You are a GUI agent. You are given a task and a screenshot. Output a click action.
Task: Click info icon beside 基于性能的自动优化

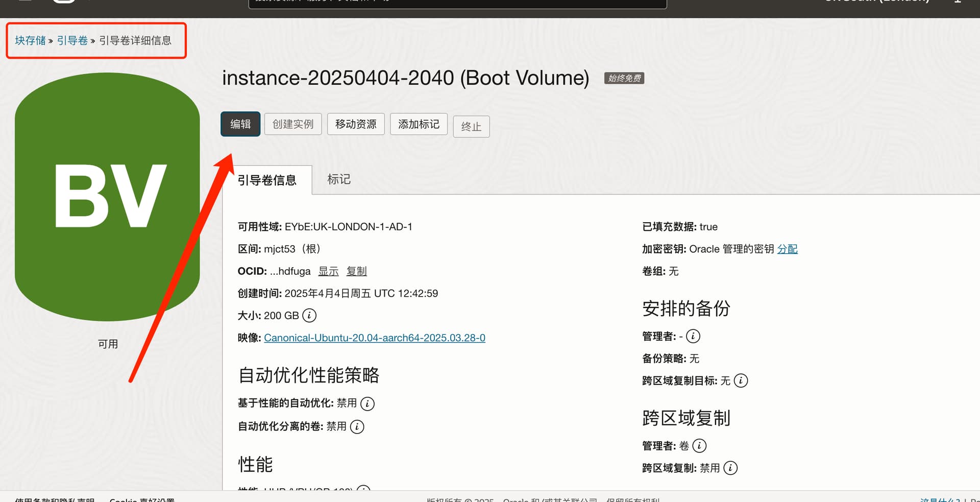pyautogui.click(x=367, y=403)
